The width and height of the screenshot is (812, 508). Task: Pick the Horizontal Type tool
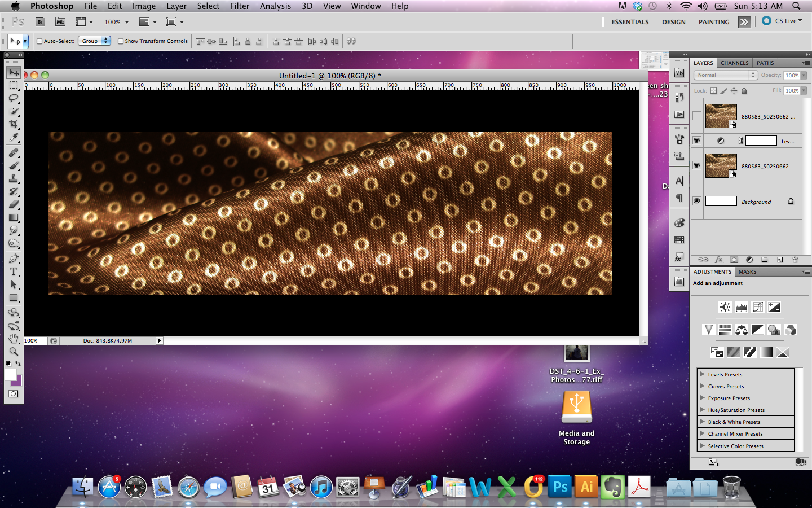14,271
